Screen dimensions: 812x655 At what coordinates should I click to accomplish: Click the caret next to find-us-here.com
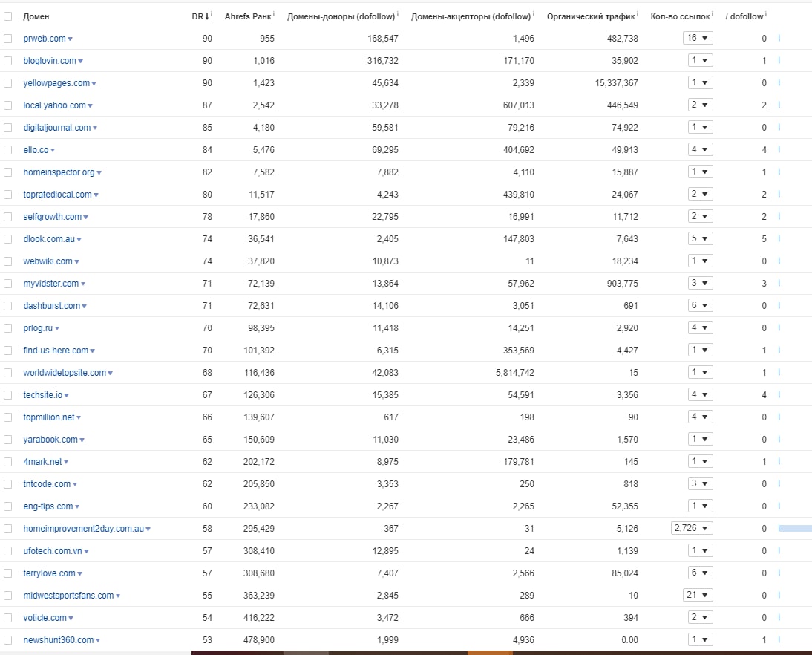[x=92, y=351]
